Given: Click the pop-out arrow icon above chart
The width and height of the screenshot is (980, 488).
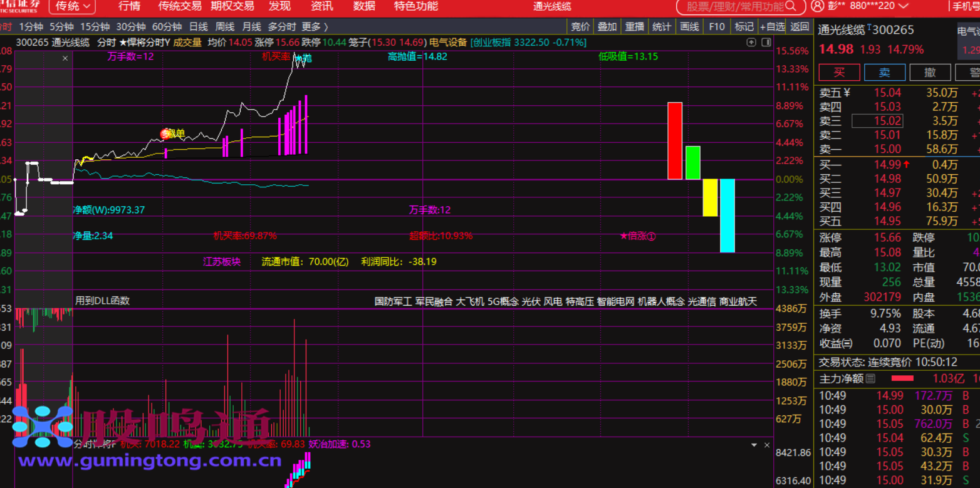Looking at the screenshot, I should (x=752, y=43).
